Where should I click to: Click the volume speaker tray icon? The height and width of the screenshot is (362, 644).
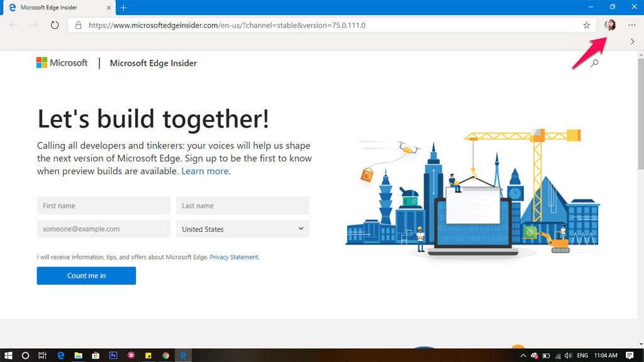(x=569, y=356)
